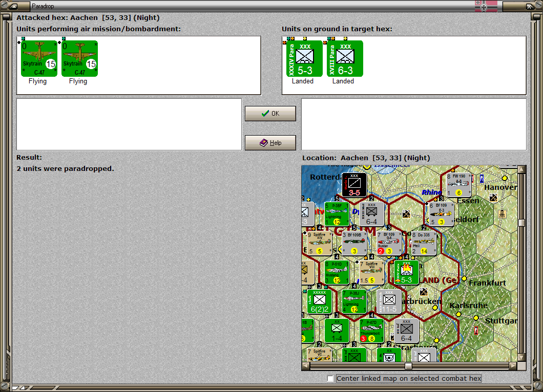The width and height of the screenshot is (543, 392).
Task: Click the Rhine river label
Action: [x=431, y=192]
